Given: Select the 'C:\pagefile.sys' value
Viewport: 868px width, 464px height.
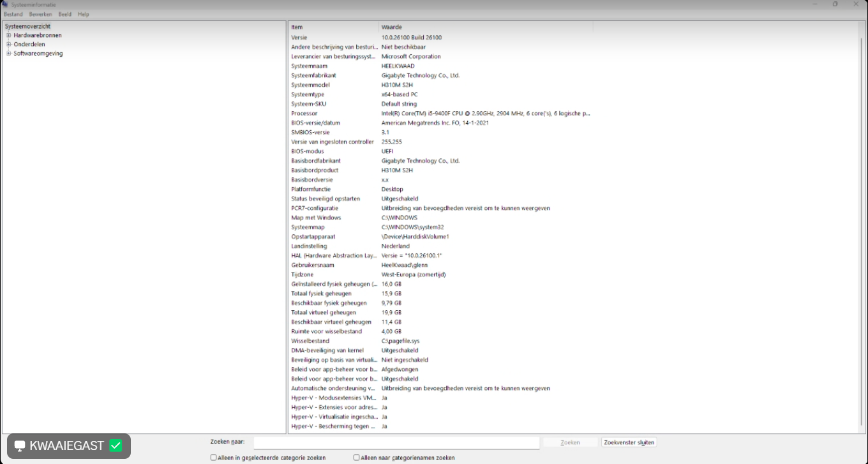Looking at the screenshot, I should coord(401,341).
